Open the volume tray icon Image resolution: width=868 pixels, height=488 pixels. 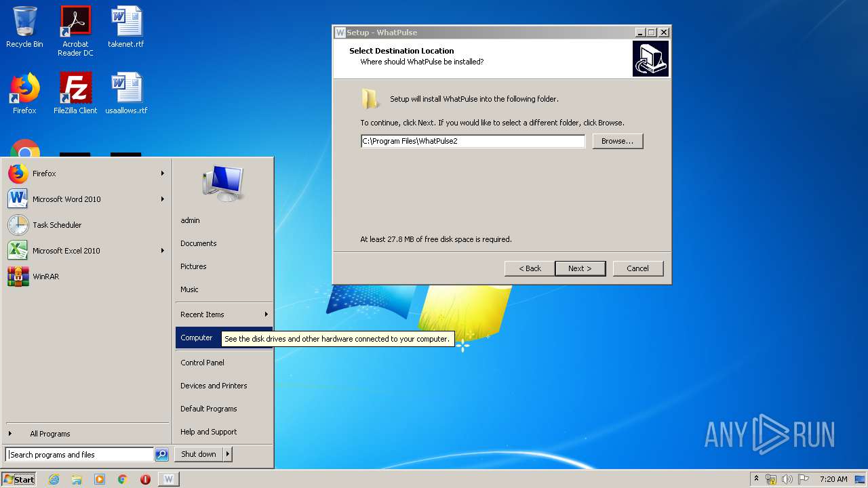787,479
